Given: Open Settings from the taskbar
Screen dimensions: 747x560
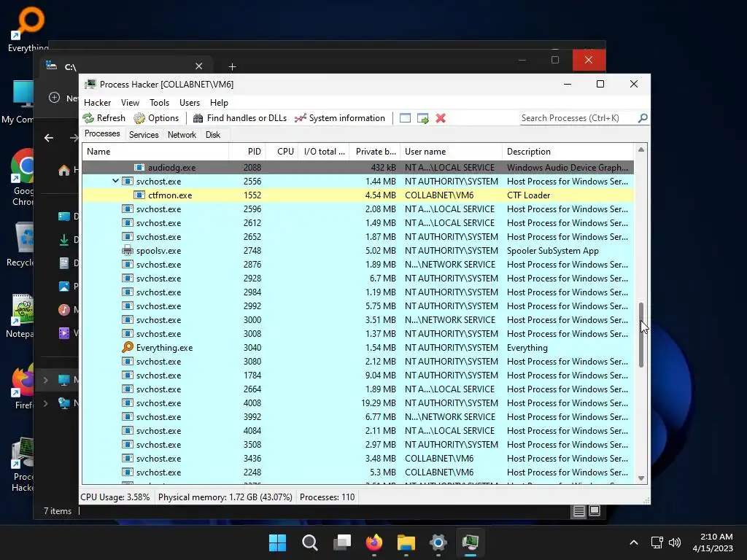Looking at the screenshot, I should [438, 542].
